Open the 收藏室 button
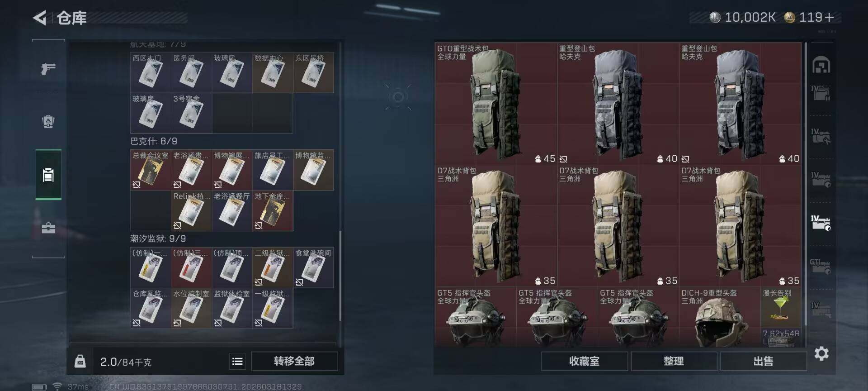This screenshot has height=391, width=868. tap(584, 361)
